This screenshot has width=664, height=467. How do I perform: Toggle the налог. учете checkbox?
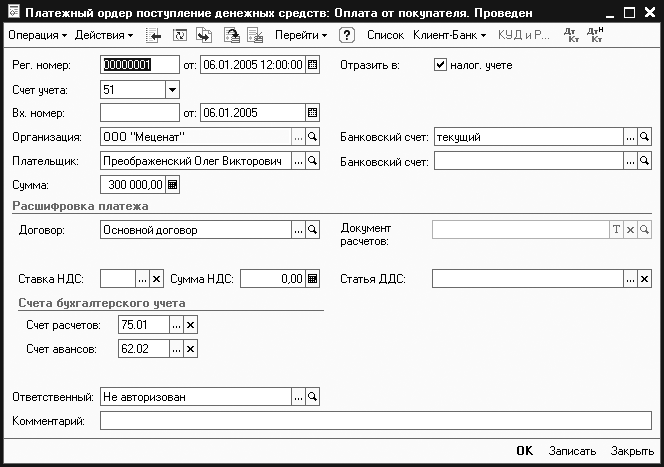[440, 65]
